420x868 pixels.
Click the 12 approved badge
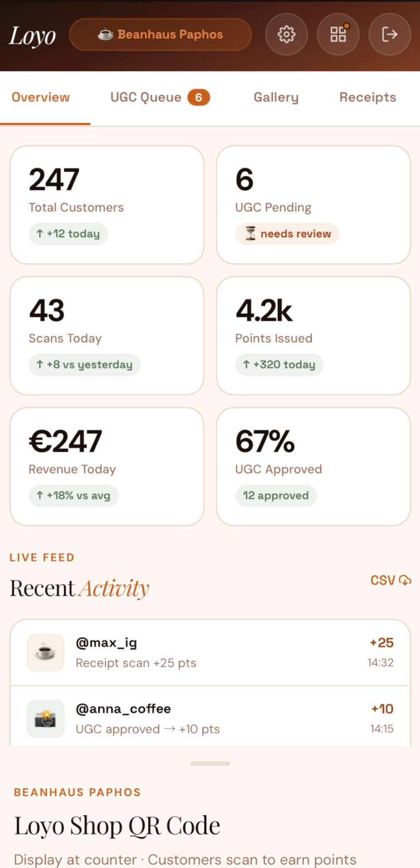[x=275, y=495]
